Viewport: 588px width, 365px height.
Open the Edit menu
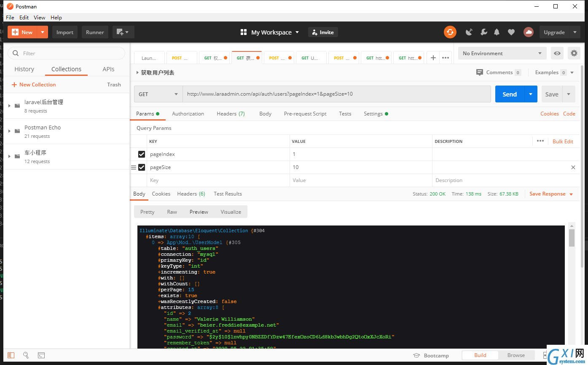point(24,17)
